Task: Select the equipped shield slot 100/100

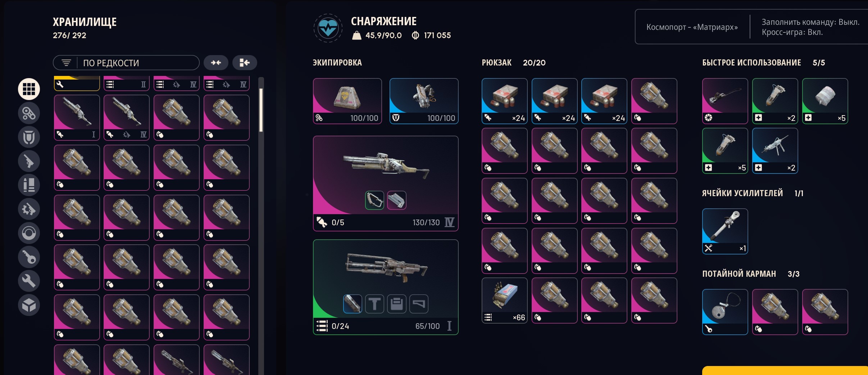Action: (424, 101)
